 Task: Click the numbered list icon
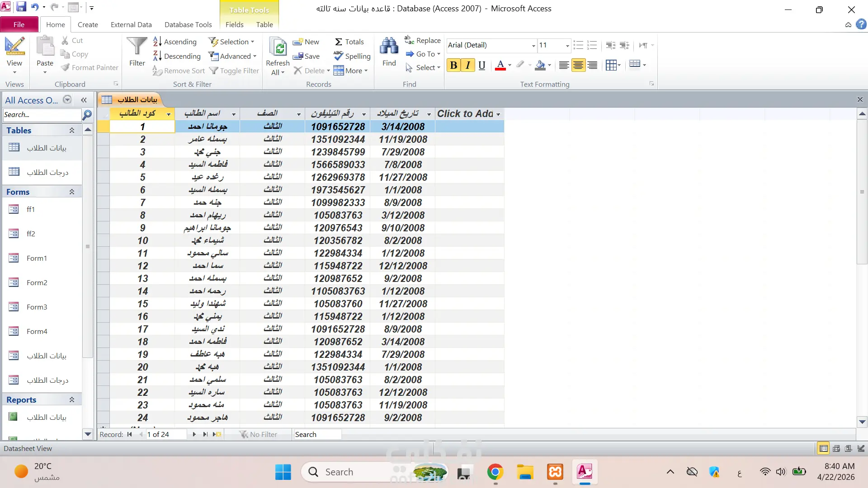coord(592,45)
